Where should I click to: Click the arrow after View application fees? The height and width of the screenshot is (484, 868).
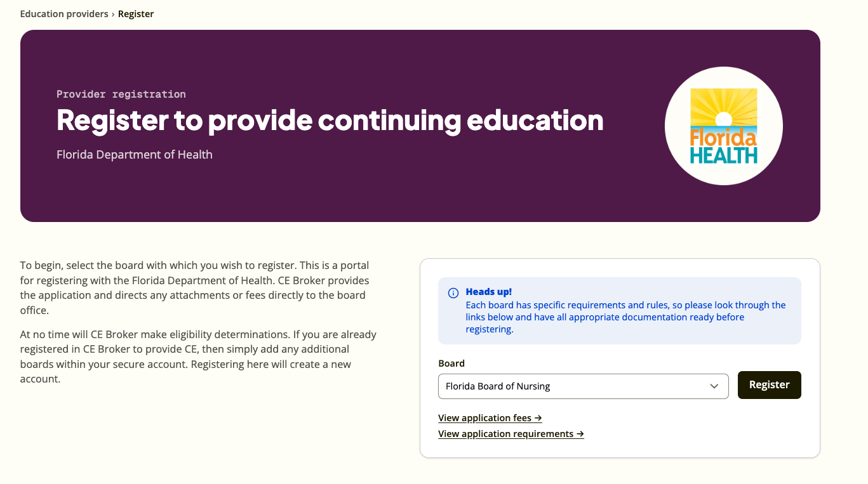click(x=538, y=418)
